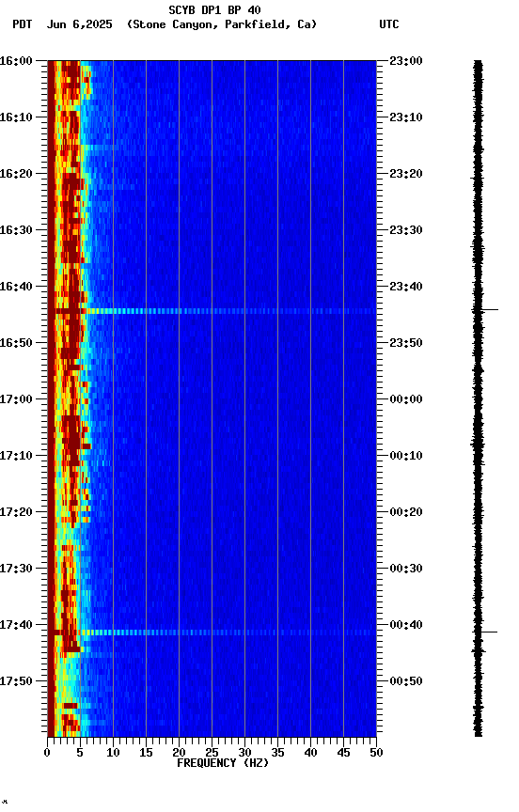Click the '17:10' PDT time label

[16, 456]
